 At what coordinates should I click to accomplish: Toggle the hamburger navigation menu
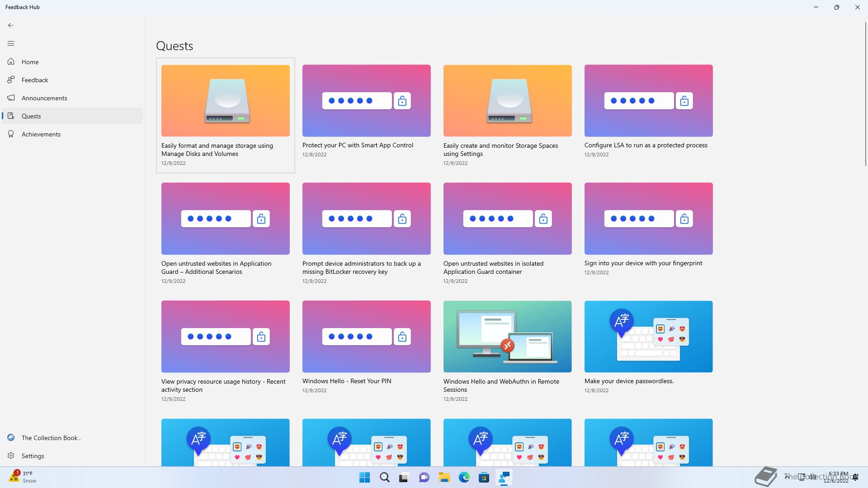[11, 43]
